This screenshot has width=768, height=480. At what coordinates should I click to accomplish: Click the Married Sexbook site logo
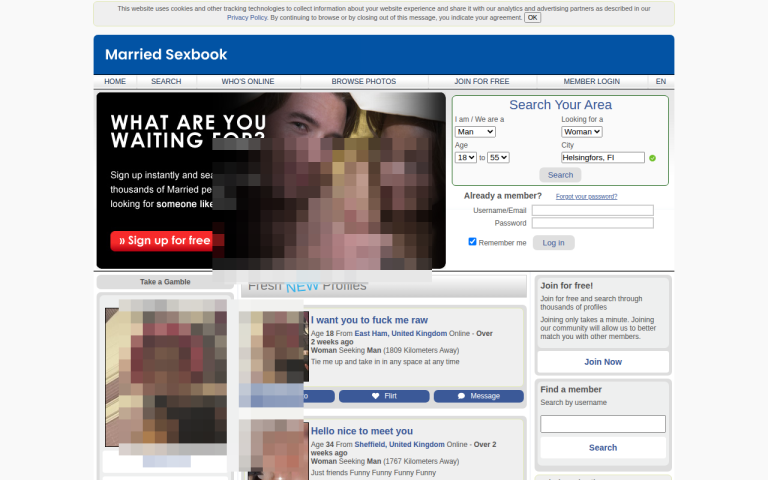166,54
